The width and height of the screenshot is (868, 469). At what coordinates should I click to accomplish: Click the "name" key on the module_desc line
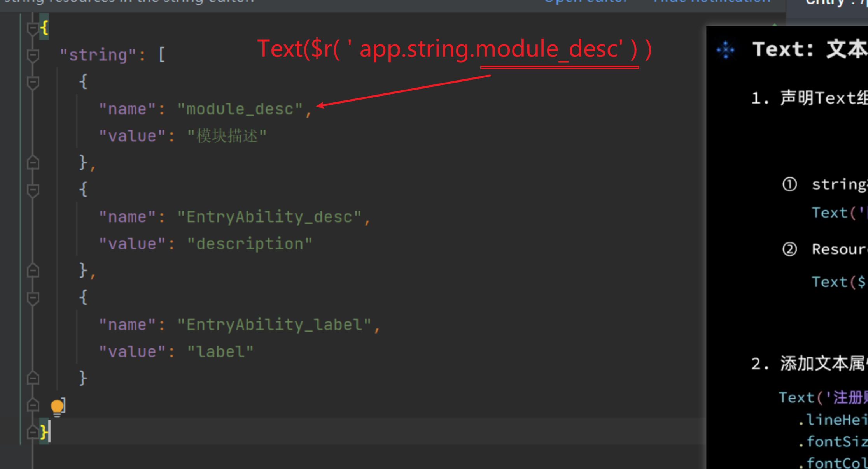point(127,109)
